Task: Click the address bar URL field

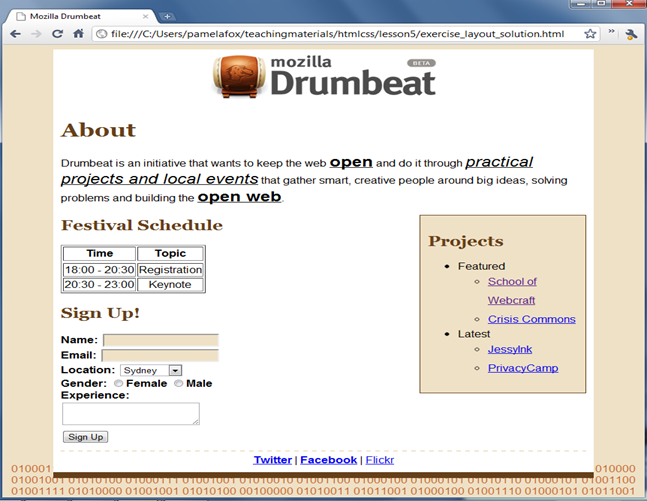Action: [x=337, y=34]
